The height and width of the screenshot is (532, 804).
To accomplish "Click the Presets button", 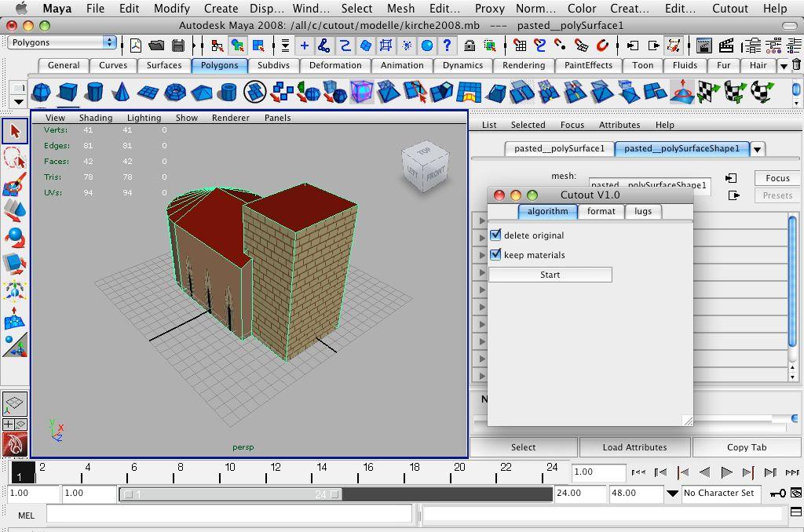I will [x=777, y=195].
